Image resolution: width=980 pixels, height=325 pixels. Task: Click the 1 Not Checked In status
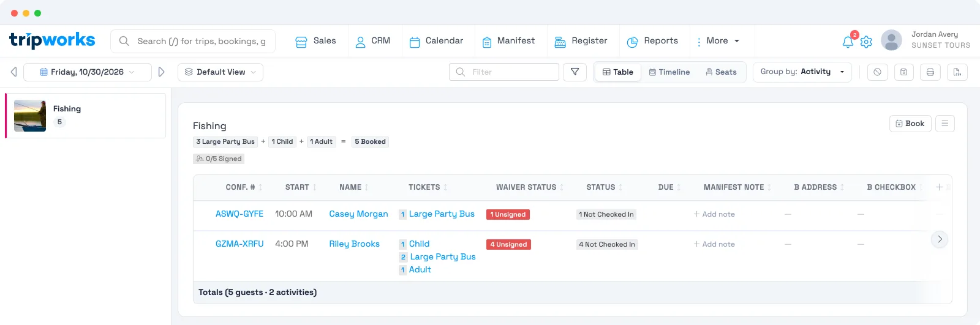[x=606, y=215]
